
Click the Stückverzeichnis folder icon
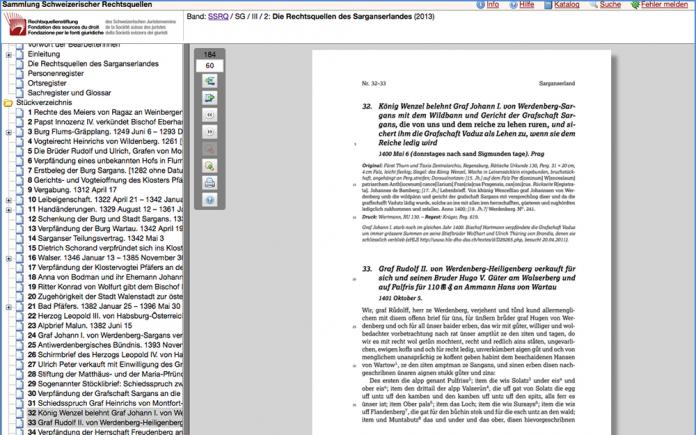[x=8, y=103]
